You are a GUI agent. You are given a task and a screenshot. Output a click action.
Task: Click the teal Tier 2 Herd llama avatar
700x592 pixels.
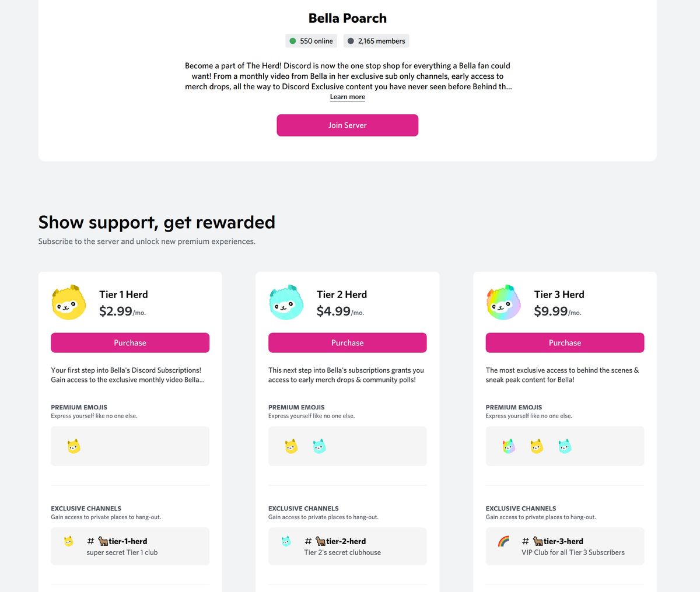(286, 302)
